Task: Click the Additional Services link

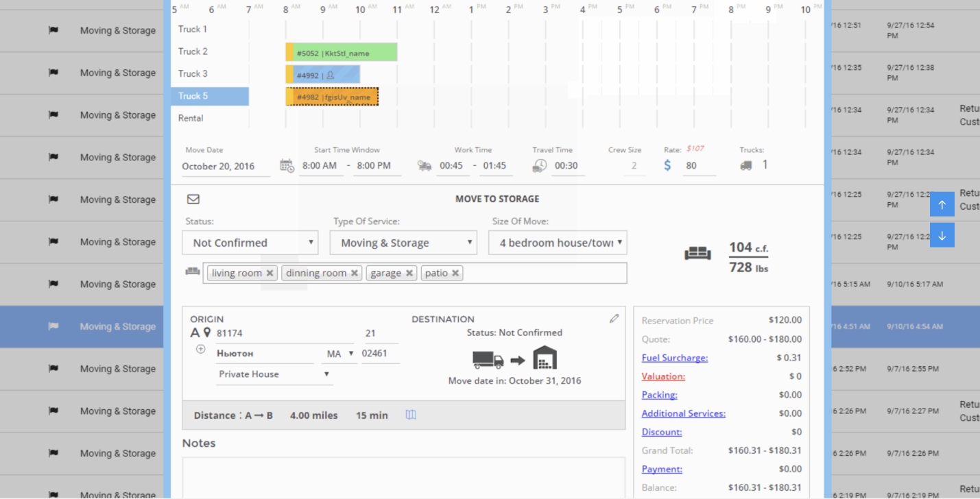Action: [x=683, y=413]
